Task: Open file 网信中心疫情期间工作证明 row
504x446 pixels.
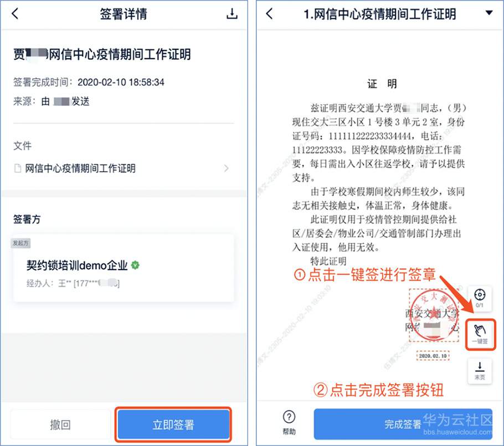Action: point(124,168)
